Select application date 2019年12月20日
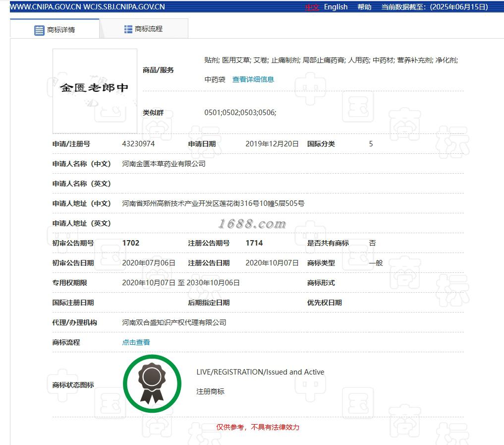Image resolution: width=504 pixels, height=445 pixels. click(272, 144)
